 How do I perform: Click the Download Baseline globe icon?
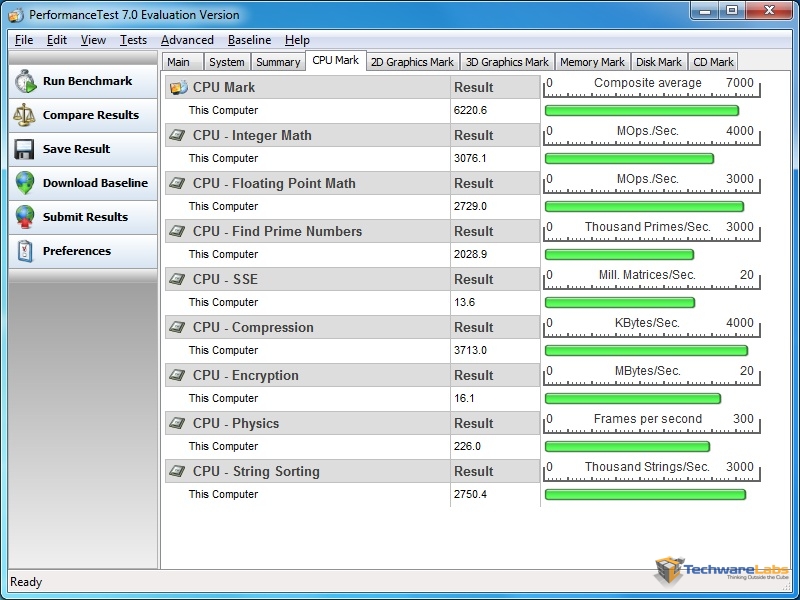[x=25, y=184]
